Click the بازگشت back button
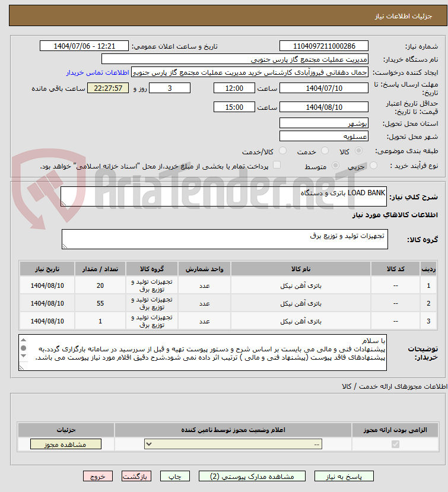Viewport: 448px width, 492px height. click(136, 476)
